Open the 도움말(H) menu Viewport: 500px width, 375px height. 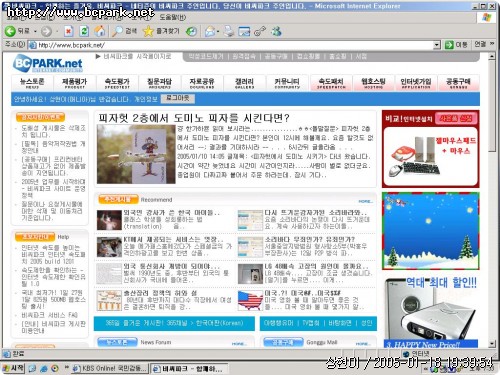click(x=173, y=17)
